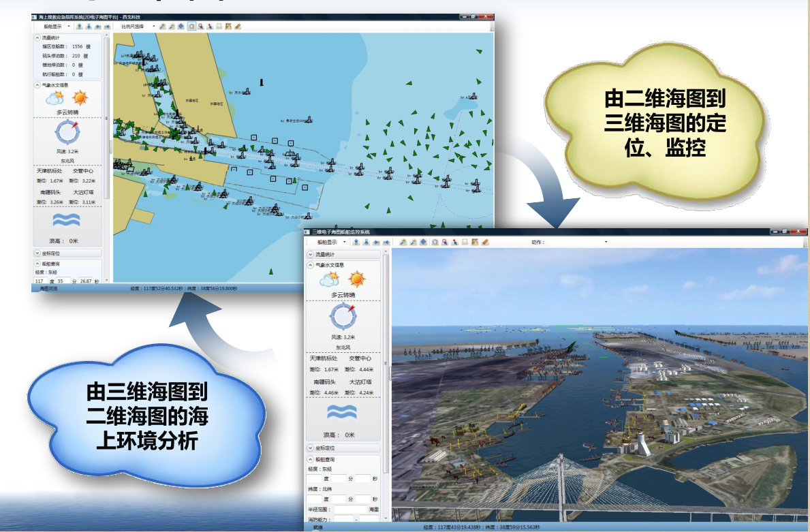Collapse 船舶查询 panel in 3D window
Screen dimensions: 810x532
point(311,459)
